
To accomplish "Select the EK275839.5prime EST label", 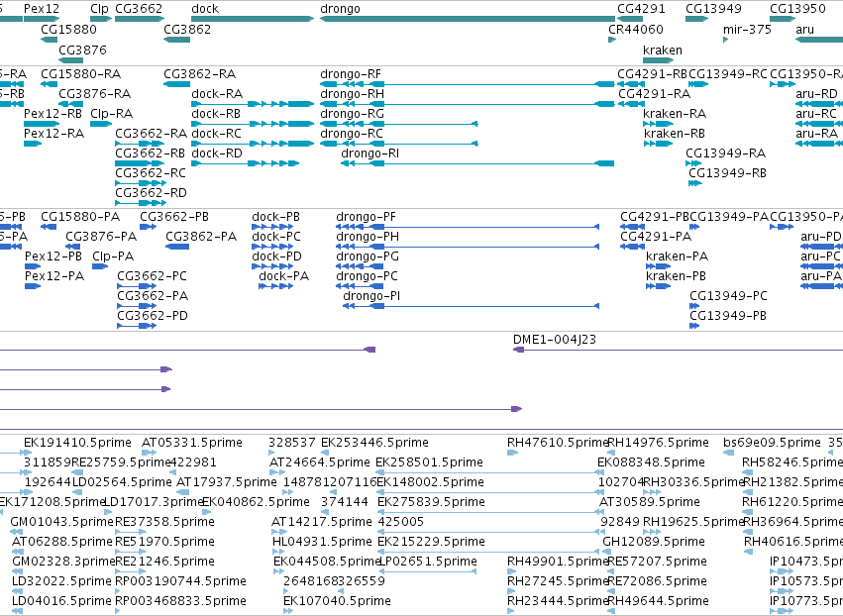I will click(x=431, y=502).
